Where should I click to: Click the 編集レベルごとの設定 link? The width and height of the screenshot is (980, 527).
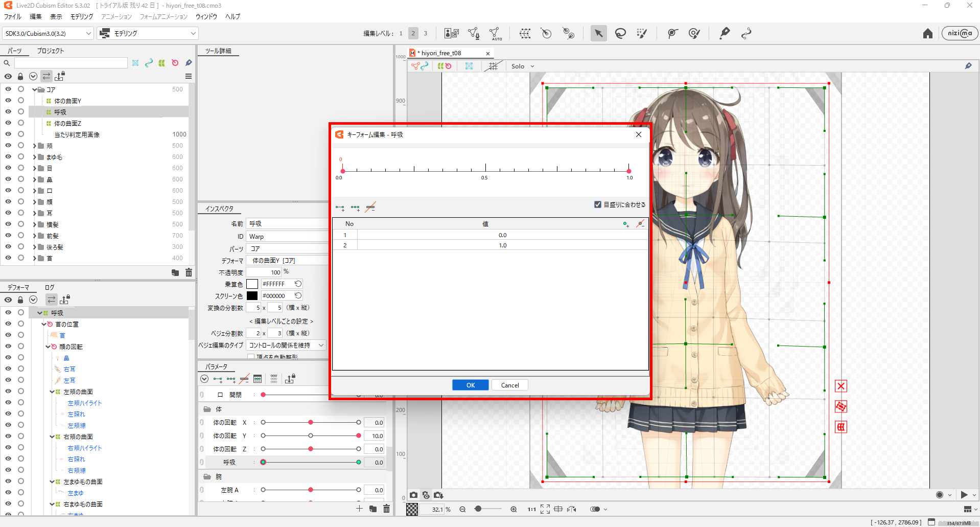281,322
